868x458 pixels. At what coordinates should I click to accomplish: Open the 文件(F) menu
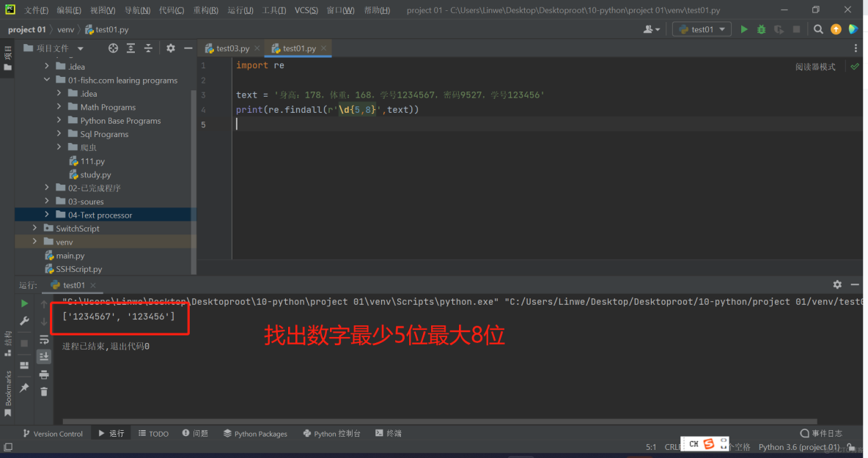(x=37, y=10)
